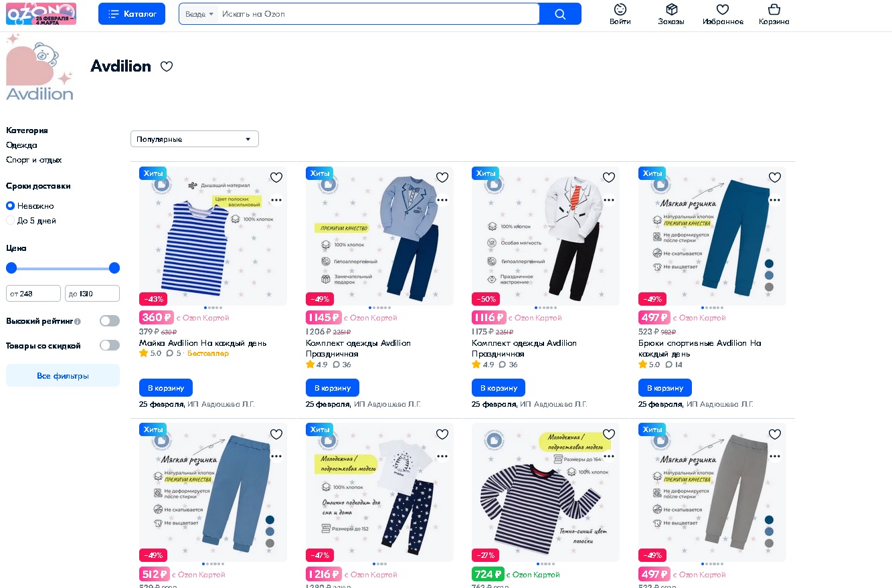Choose grey color swatch on teal pants
The width and height of the screenshot is (892, 588).
point(769,287)
